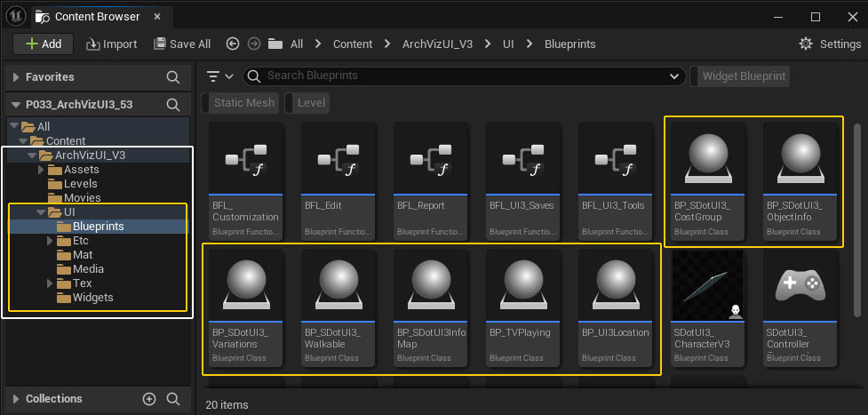Click the All breadcrumb item
Screen dimensions: 868x415
[297, 44]
